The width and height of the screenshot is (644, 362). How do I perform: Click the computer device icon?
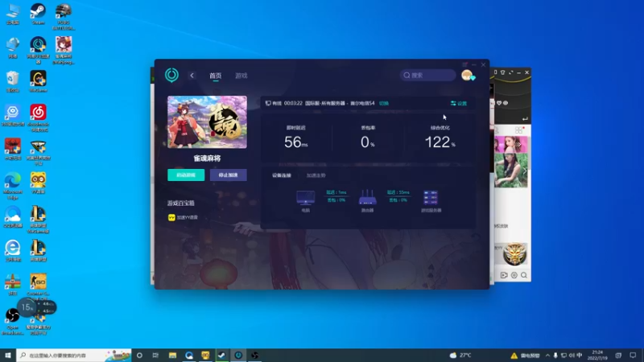pos(306,197)
